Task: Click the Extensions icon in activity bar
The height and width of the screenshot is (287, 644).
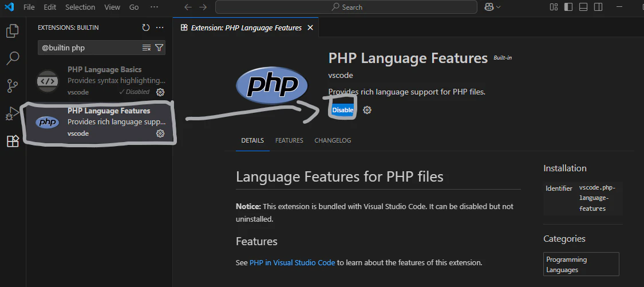Action: 13,141
